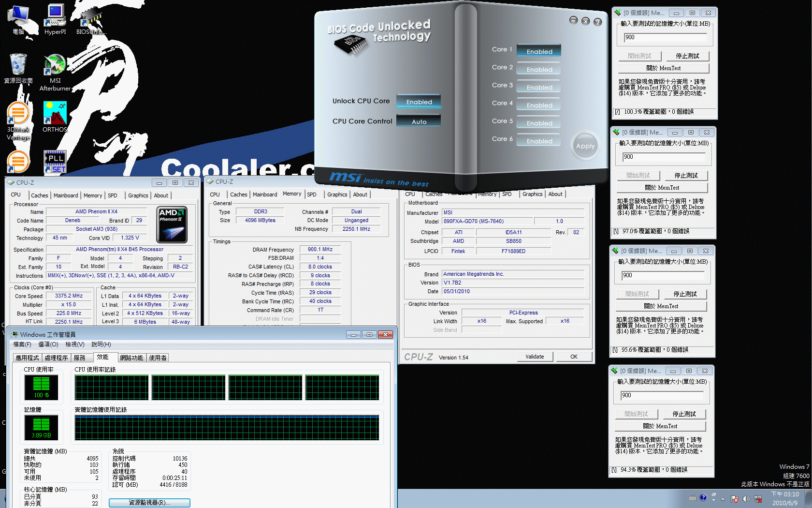
Task: Click the AMD Phenom II logo in CPU-Z
Action: pos(172,224)
